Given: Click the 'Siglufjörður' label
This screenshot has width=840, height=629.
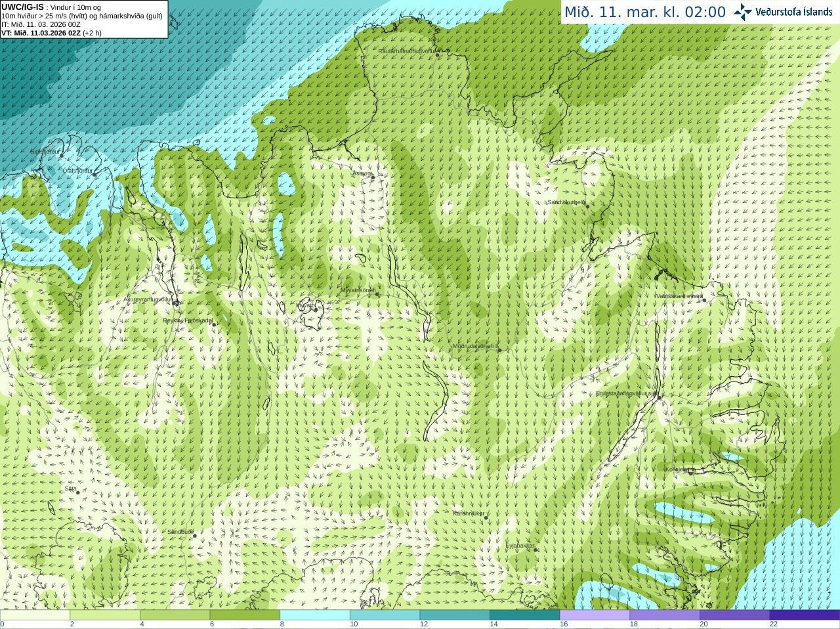Looking at the screenshot, I should pos(45,152).
